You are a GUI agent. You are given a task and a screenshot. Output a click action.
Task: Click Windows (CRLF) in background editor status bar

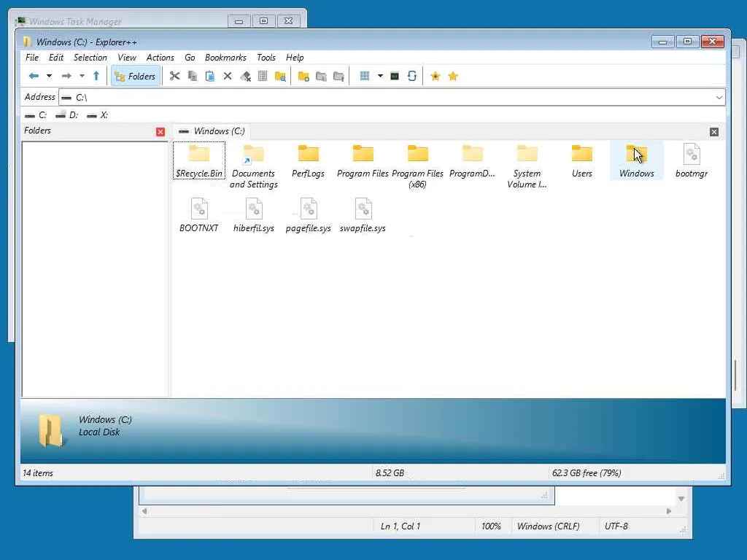[548, 526]
